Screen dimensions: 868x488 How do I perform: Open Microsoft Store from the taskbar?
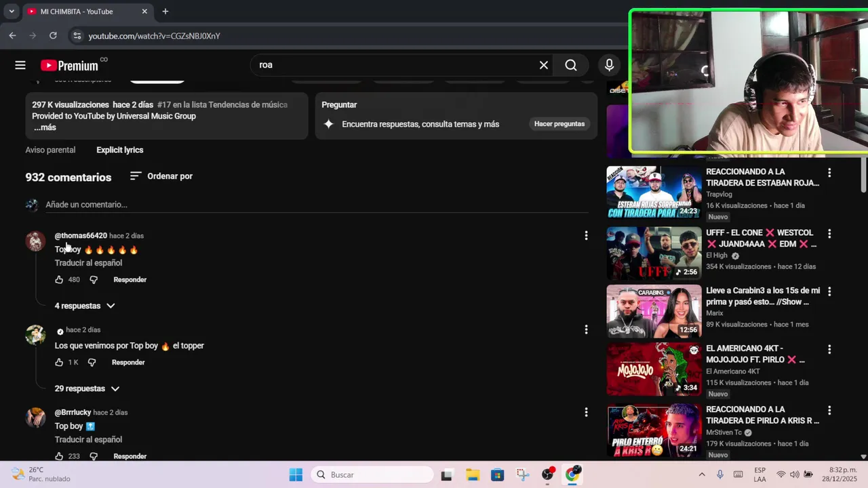[497, 474]
